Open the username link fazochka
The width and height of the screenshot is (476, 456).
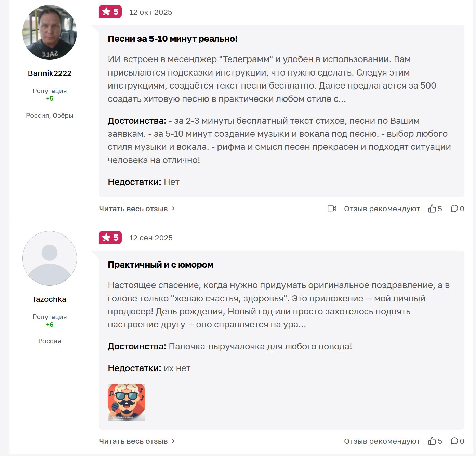click(x=50, y=299)
